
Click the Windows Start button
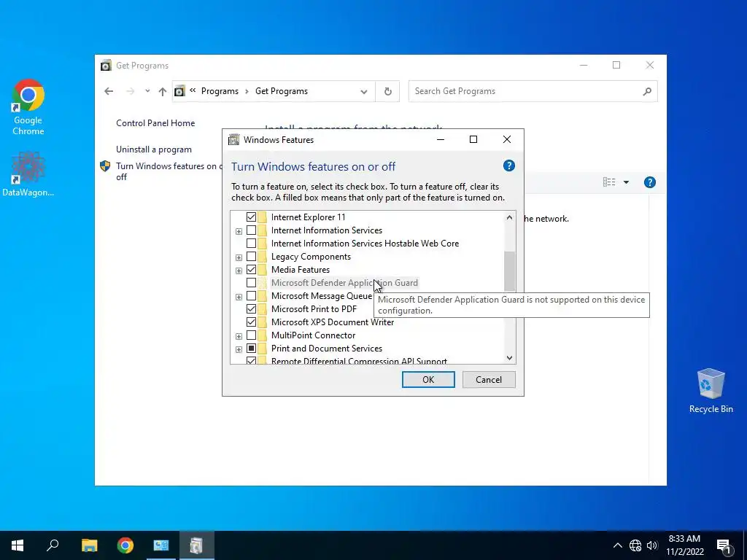tap(18, 545)
